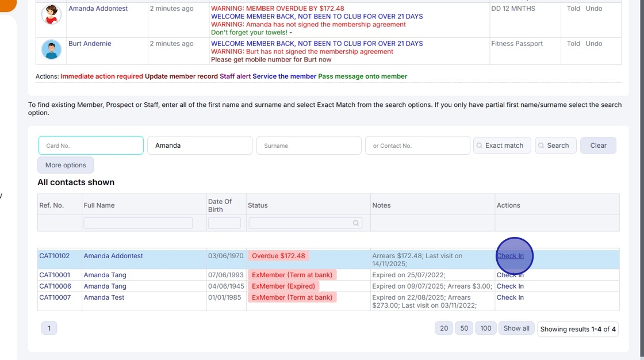The width and height of the screenshot is (644, 360).
Task: Click the Date Of Birth filter box
Action: (x=224, y=223)
